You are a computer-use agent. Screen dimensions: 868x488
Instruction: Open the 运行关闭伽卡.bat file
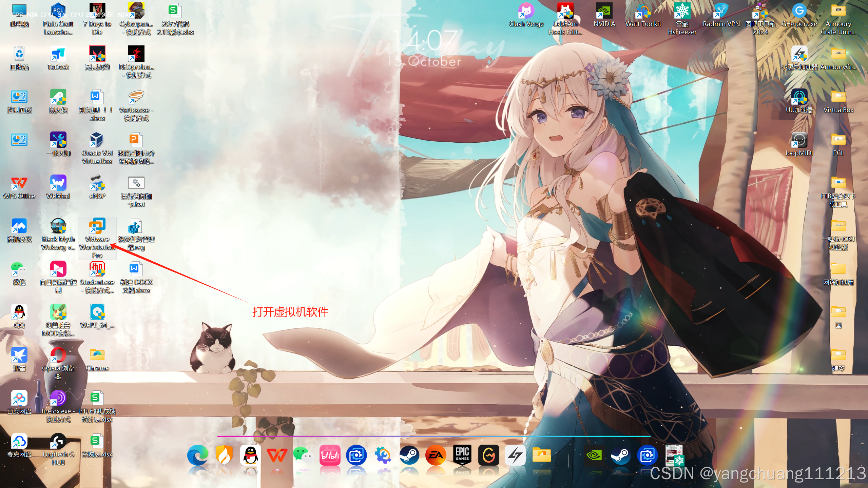[136, 191]
